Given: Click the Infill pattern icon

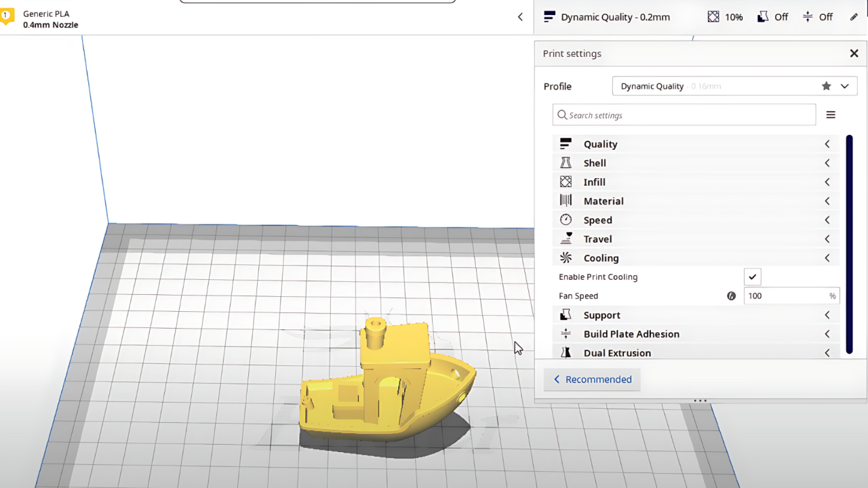Looking at the screenshot, I should (x=566, y=182).
